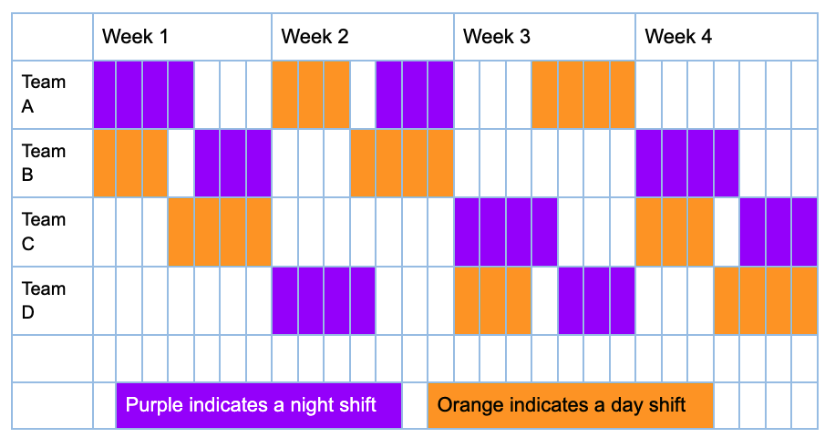This screenshot has height=437, width=827.
Task: Select Team C's purple block in Week 3
Action: [x=505, y=232]
